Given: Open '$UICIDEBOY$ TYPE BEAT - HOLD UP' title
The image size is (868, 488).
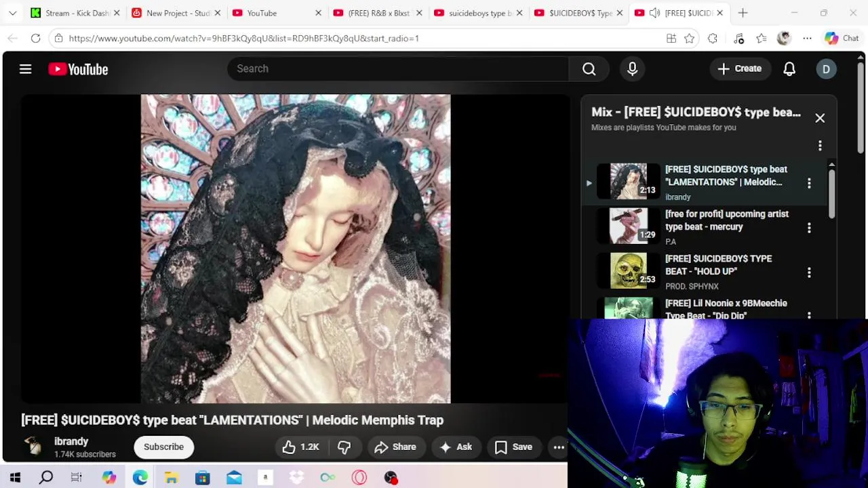Looking at the screenshot, I should click(x=718, y=265).
